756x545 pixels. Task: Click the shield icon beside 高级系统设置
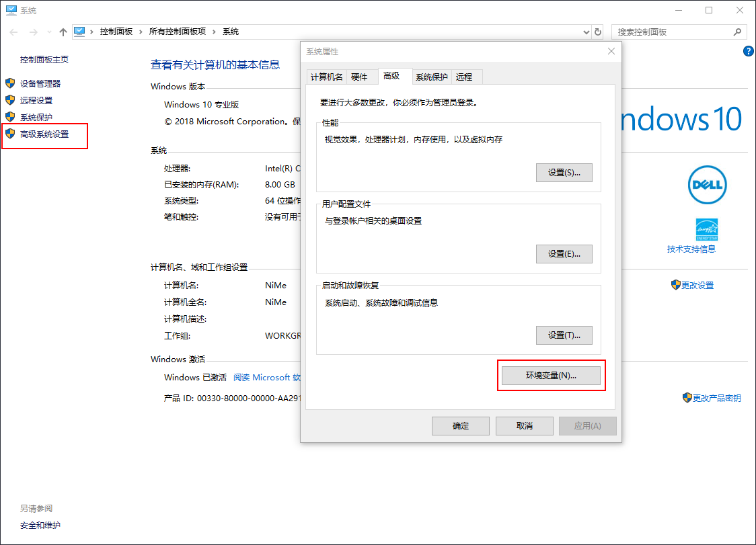(10, 134)
